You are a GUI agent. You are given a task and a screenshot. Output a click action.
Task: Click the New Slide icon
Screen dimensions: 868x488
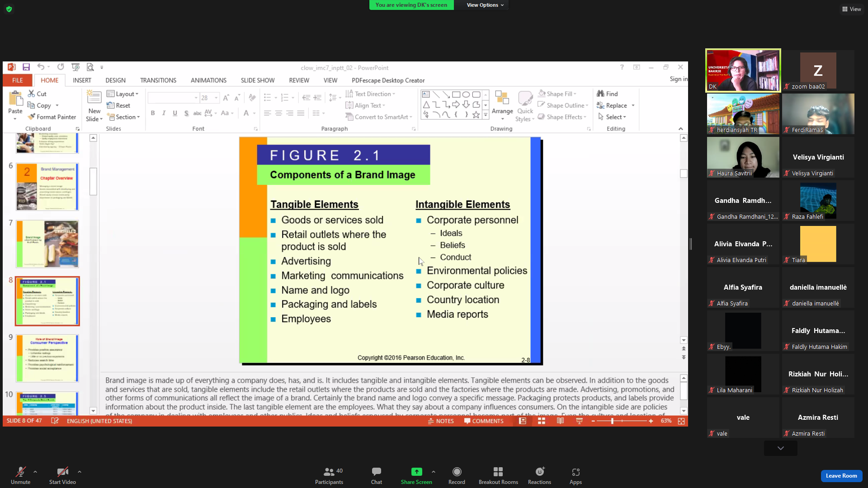94,98
